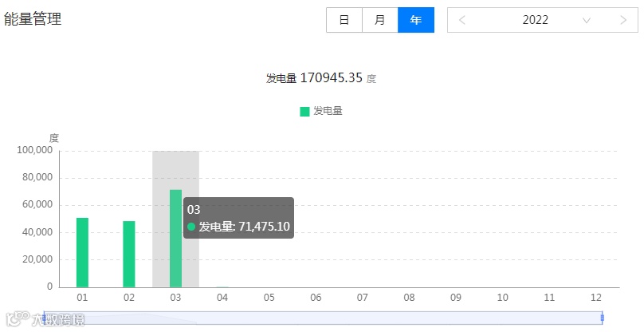Click the January 01 green bar
Viewport: 644px width, 332px height.
(x=82, y=252)
